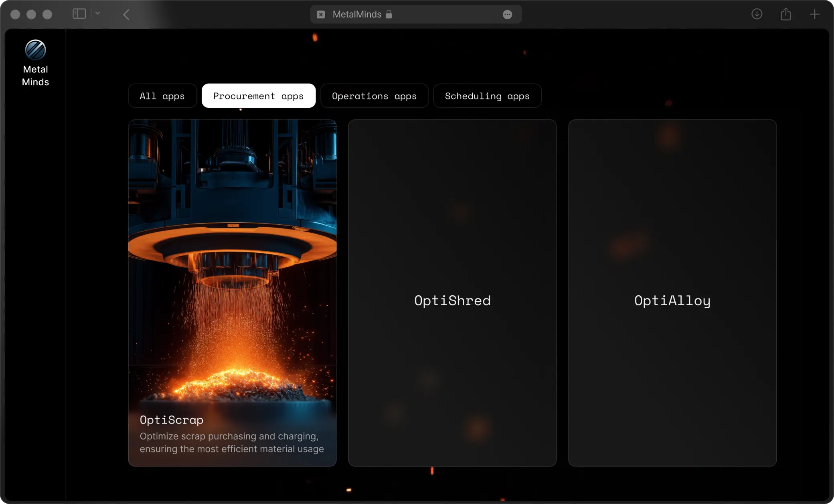
Task: Open the OptiAlloy app card
Action: point(672,300)
